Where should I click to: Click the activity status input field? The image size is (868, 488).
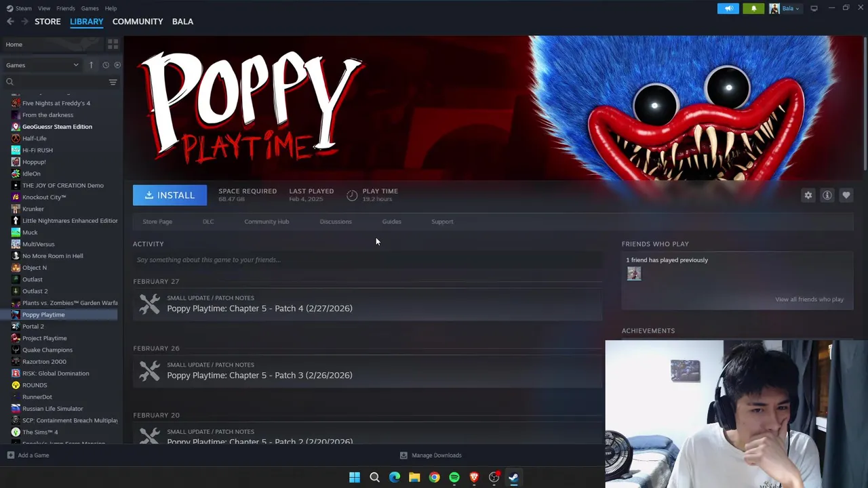[368, 260]
